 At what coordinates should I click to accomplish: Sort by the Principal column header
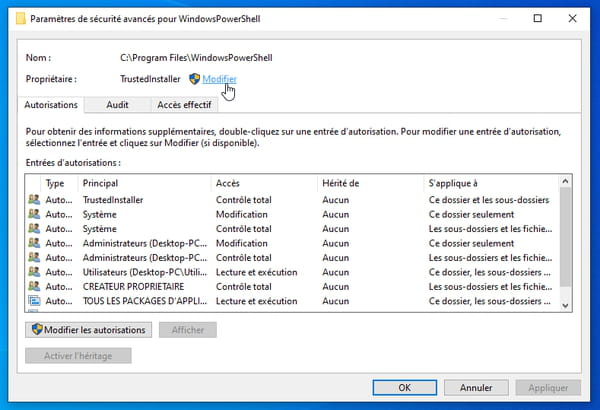tap(144, 183)
